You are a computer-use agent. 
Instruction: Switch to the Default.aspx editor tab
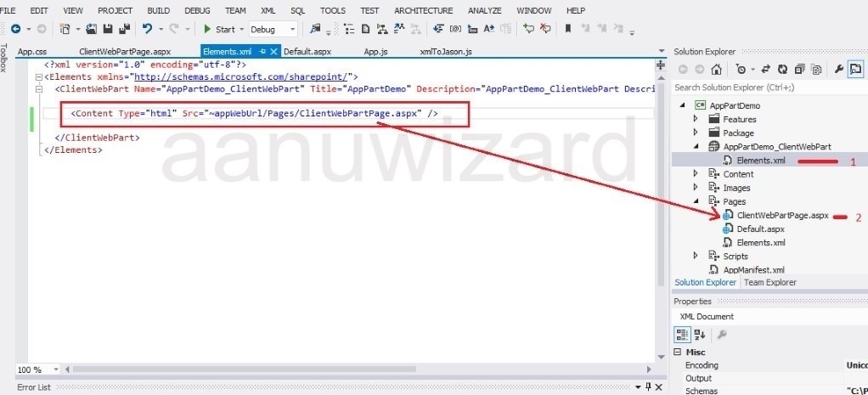pos(307,52)
